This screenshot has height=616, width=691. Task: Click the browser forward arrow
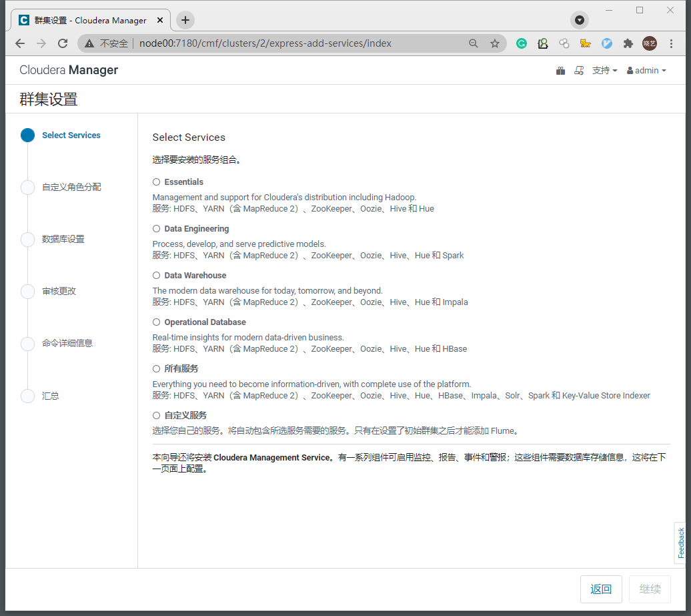pos(41,43)
